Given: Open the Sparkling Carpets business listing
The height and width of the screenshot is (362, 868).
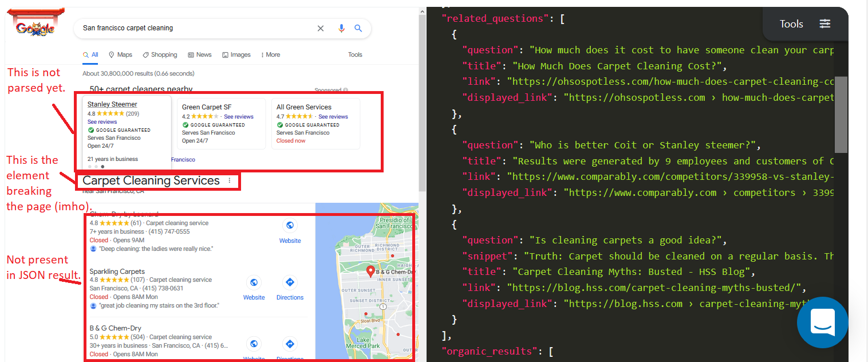Looking at the screenshot, I should coord(117,271).
